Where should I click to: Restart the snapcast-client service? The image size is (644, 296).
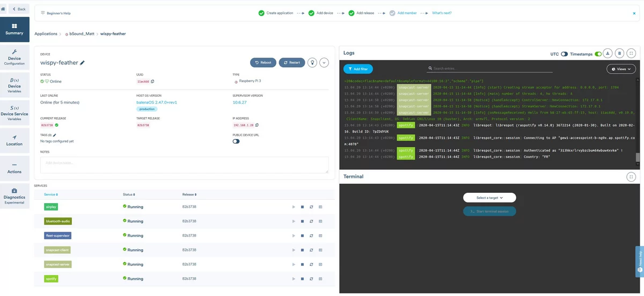[311, 250]
